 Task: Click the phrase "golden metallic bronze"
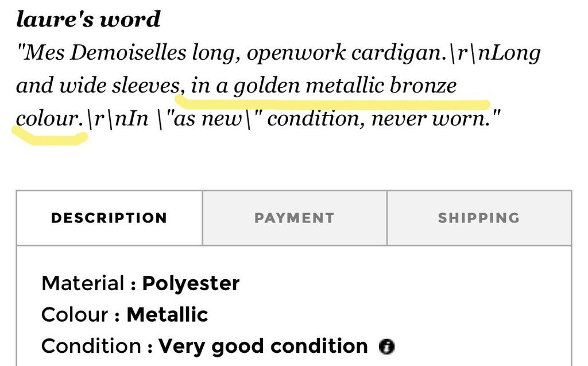coord(345,86)
